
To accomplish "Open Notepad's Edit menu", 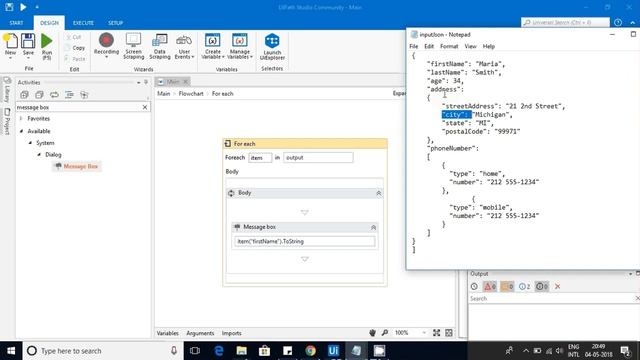I will 429,46.
